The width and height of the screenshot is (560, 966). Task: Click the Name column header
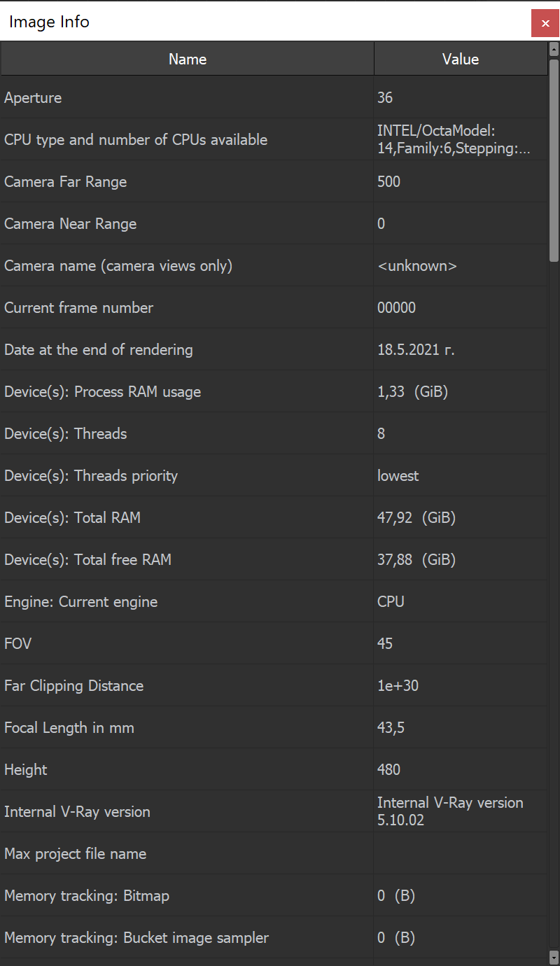click(x=187, y=59)
